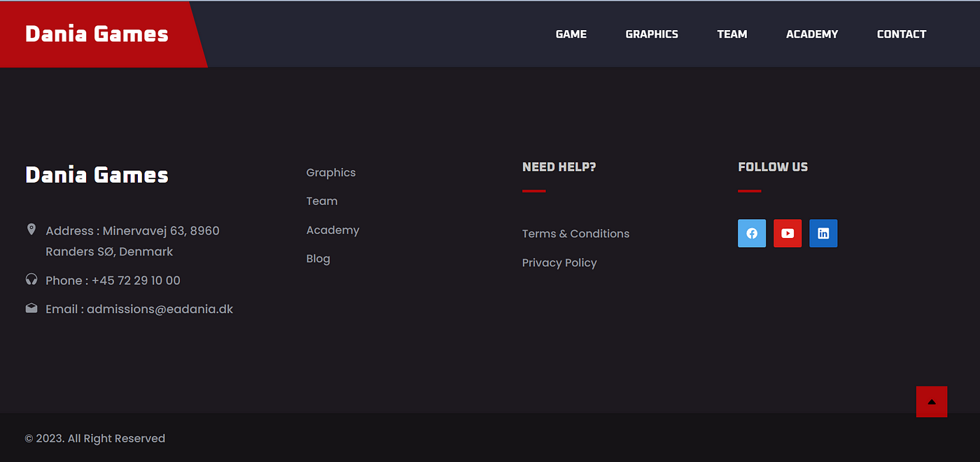Open the GAME nav menu item
This screenshot has width=980, height=462.
571,34
